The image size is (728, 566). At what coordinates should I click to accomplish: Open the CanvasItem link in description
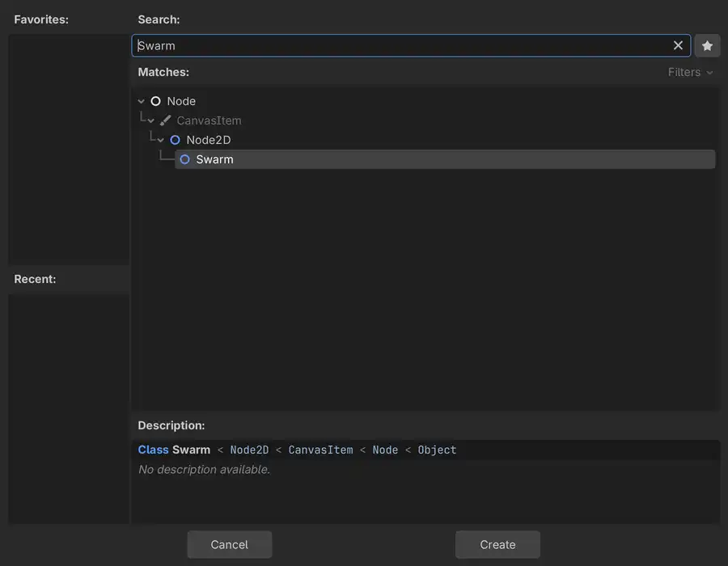321,450
